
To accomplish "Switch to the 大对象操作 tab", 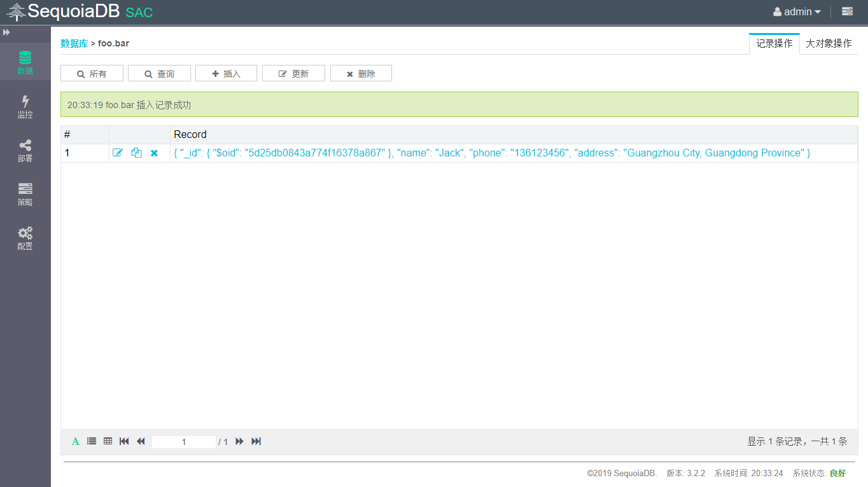I will [829, 44].
